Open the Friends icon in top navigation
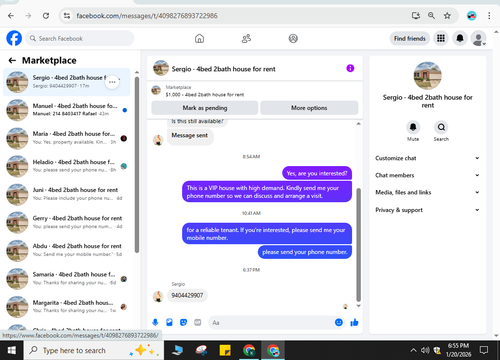Image resolution: width=500 pixels, height=360 pixels. pyautogui.click(x=246, y=39)
